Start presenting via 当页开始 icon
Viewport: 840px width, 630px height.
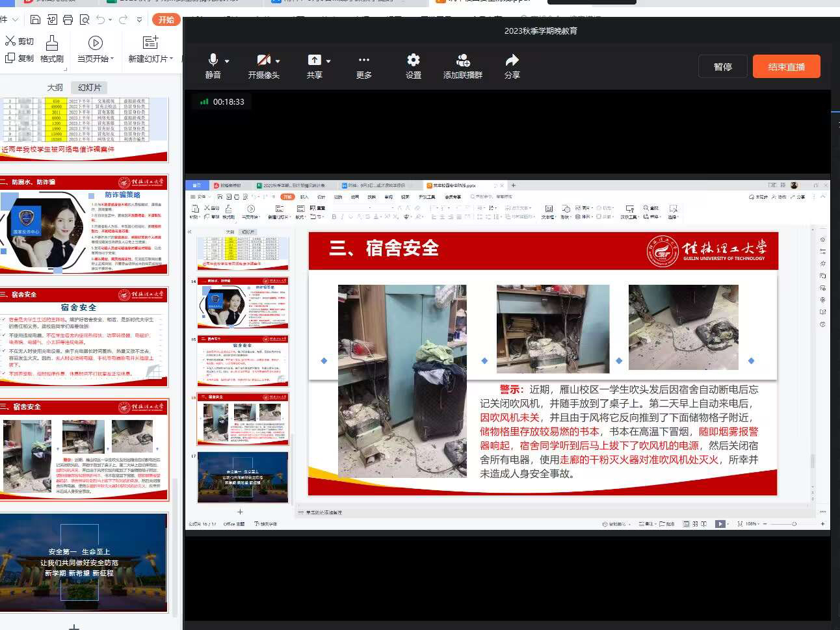click(95, 44)
